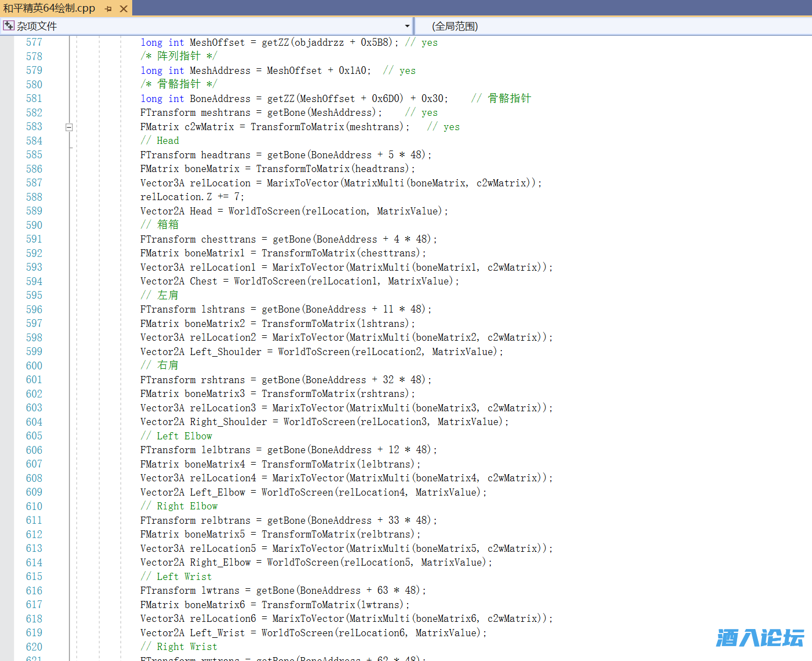Click the // Left Elbow comment

[x=176, y=436]
